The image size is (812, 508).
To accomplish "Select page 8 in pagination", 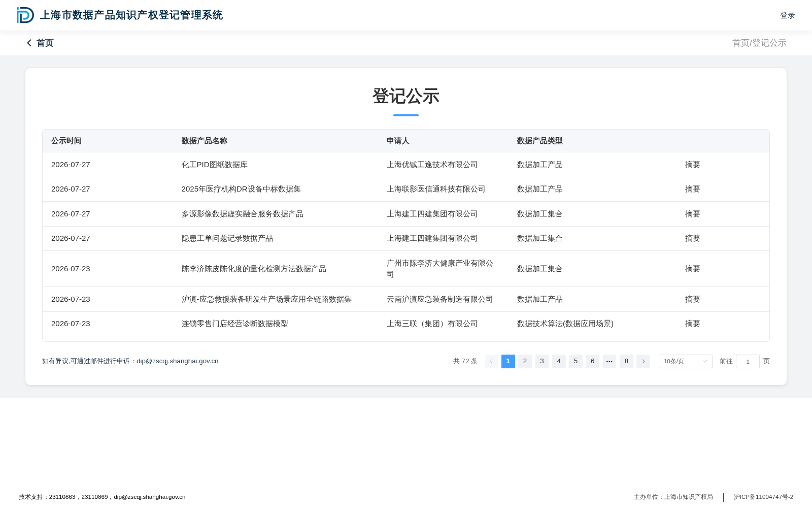I will tap(626, 361).
